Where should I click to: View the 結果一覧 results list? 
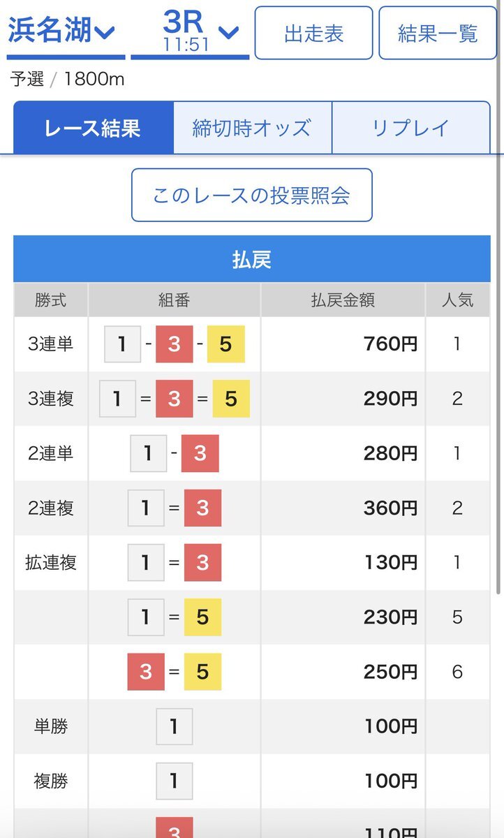437,33
